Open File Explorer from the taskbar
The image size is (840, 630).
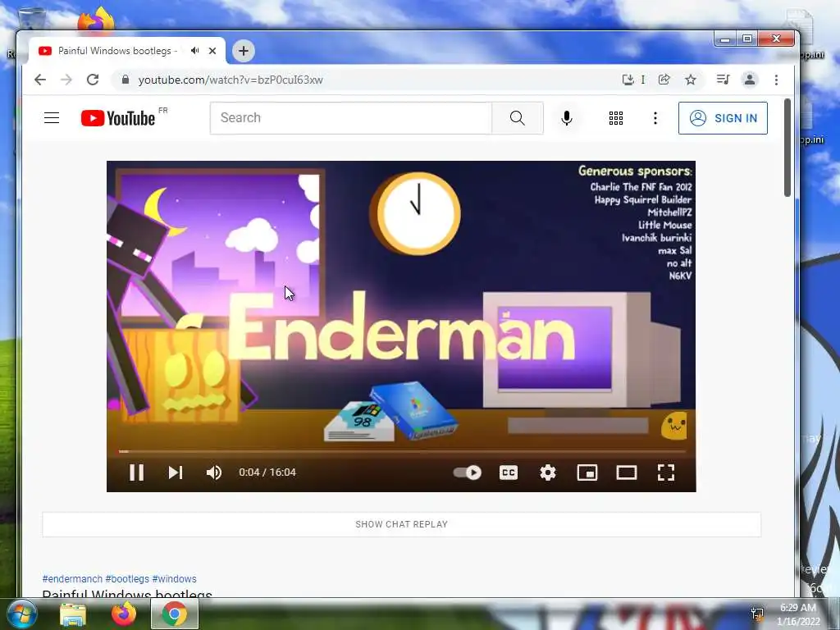click(x=73, y=614)
